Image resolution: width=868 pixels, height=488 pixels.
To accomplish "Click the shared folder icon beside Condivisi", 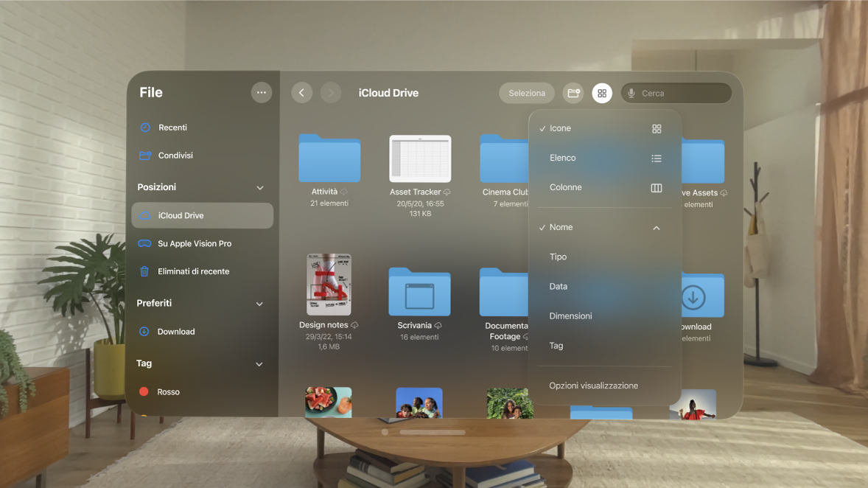I will [145, 156].
